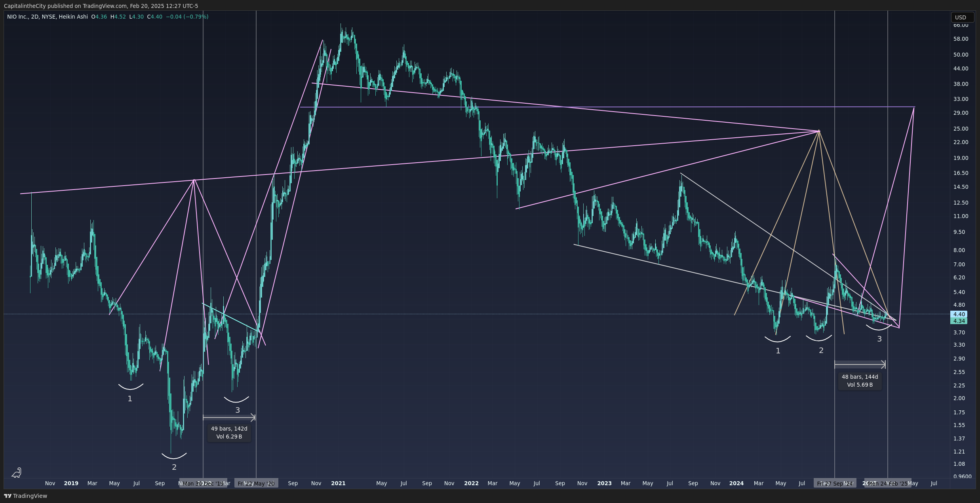Click the 12.50 price scale value

coord(961,203)
